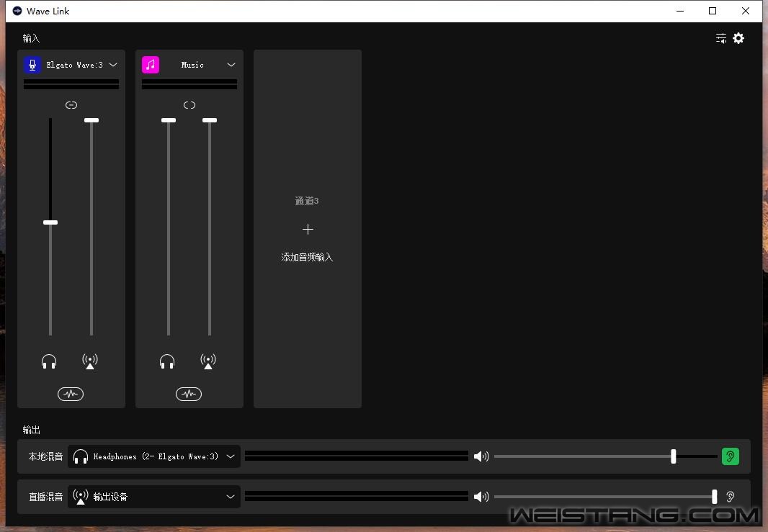The width and height of the screenshot is (768, 532).
Task: Click the 直播混音 output volume slider handle
Action: coord(715,496)
